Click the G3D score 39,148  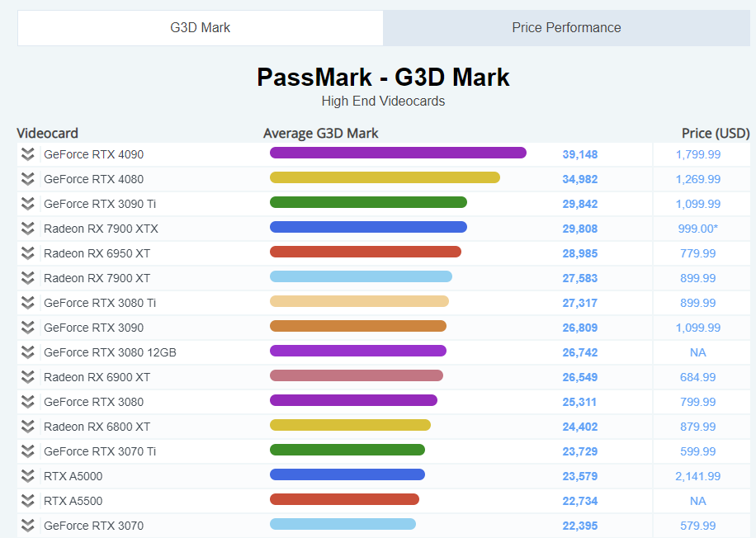(580, 155)
